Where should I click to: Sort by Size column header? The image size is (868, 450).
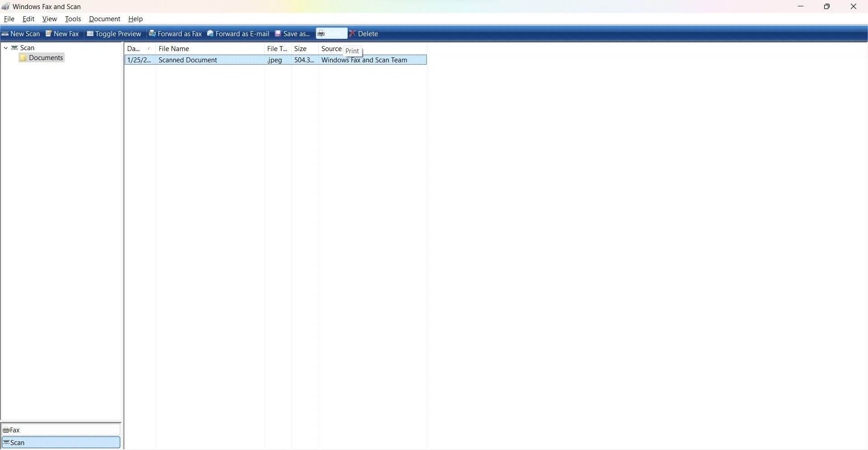305,49
